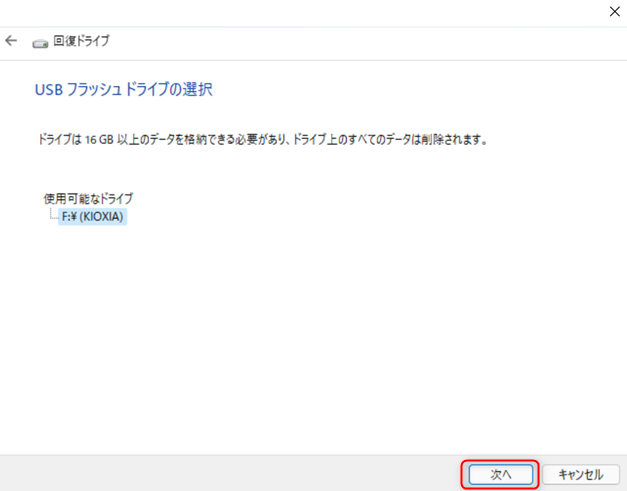Go back using the left arrow icon
The width and height of the screenshot is (627, 491).
click(11, 40)
